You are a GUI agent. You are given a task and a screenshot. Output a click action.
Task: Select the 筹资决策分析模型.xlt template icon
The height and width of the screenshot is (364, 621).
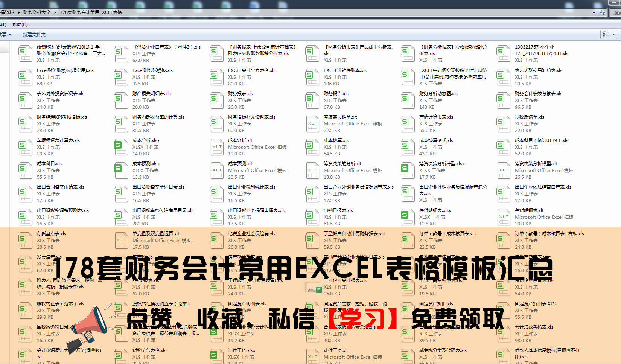coord(503,171)
